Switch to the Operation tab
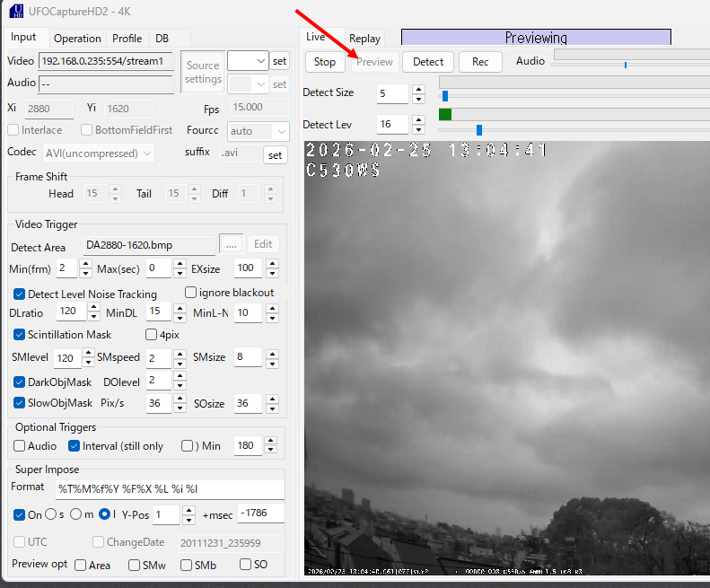The width and height of the screenshot is (710, 588). point(77,39)
